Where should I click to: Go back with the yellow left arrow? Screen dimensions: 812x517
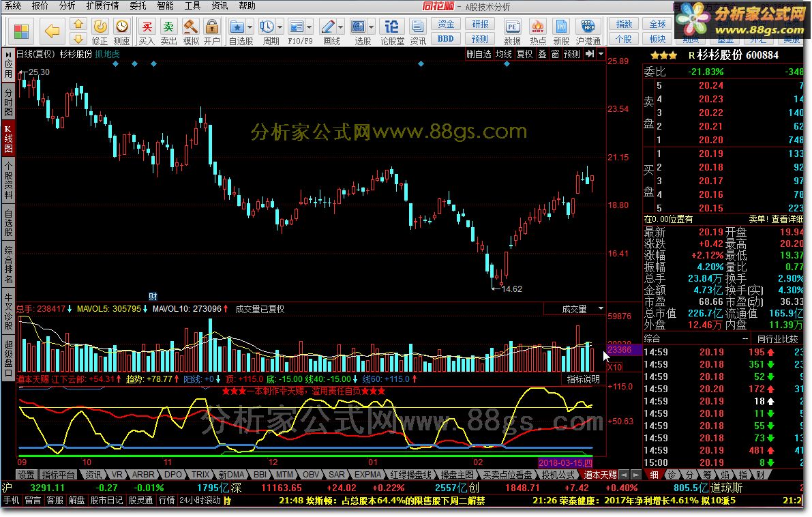point(52,31)
